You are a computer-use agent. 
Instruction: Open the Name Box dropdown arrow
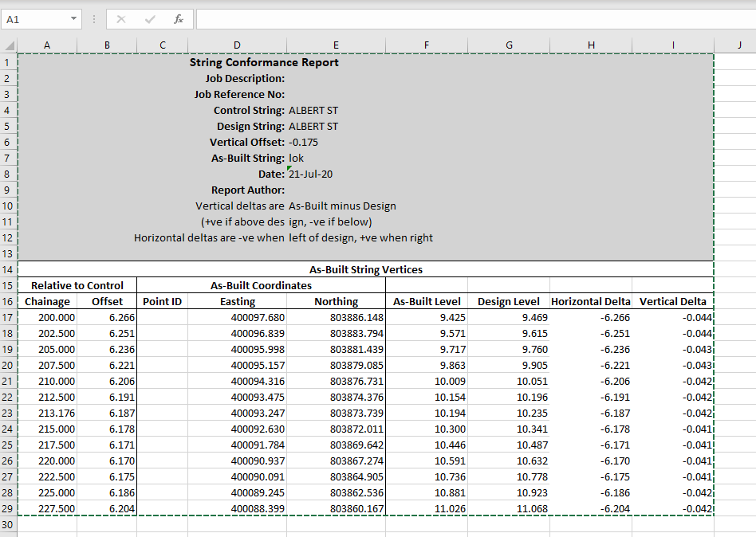click(73, 19)
